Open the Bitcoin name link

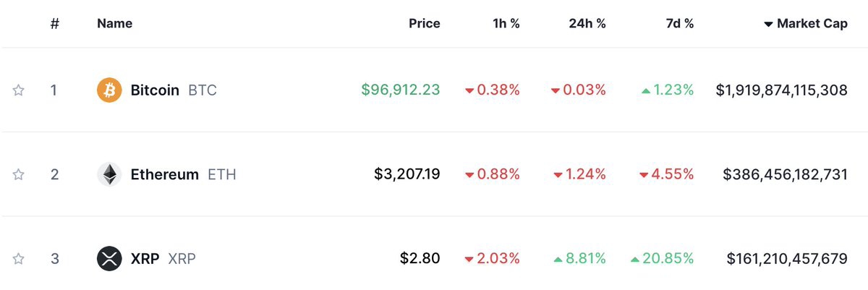155,90
